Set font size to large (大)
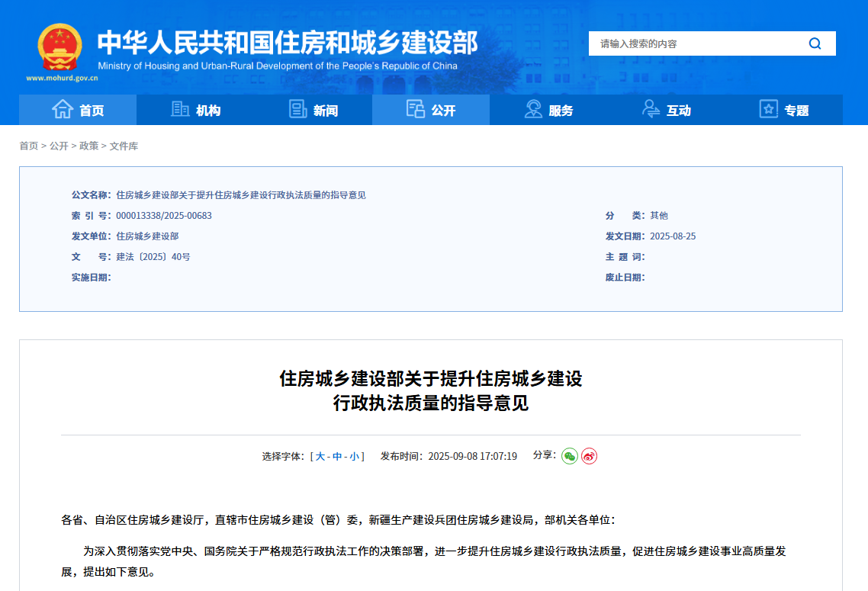Viewport: 868px width, 591px height. click(x=320, y=456)
